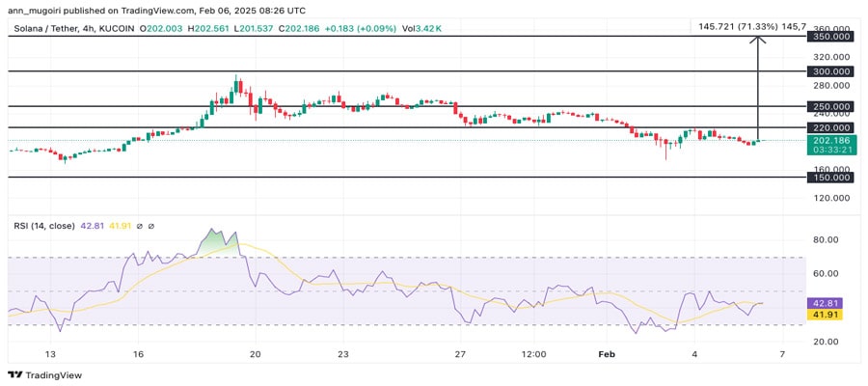Click the ann_mugoiri author name

[x=36, y=11]
